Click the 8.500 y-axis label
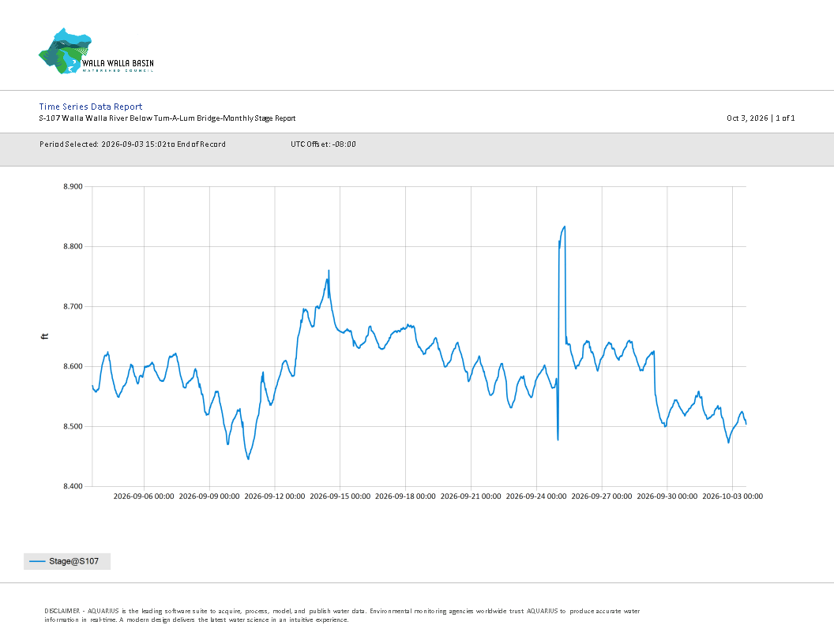Image resolution: width=834 pixels, height=644 pixels. click(73, 427)
